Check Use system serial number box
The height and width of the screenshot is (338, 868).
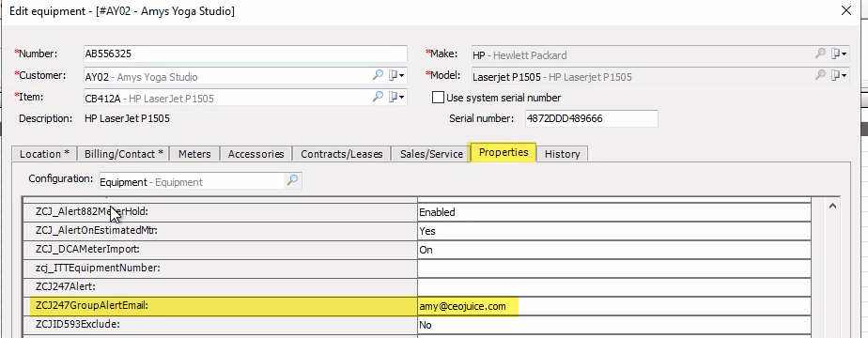(x=438, y=98)
